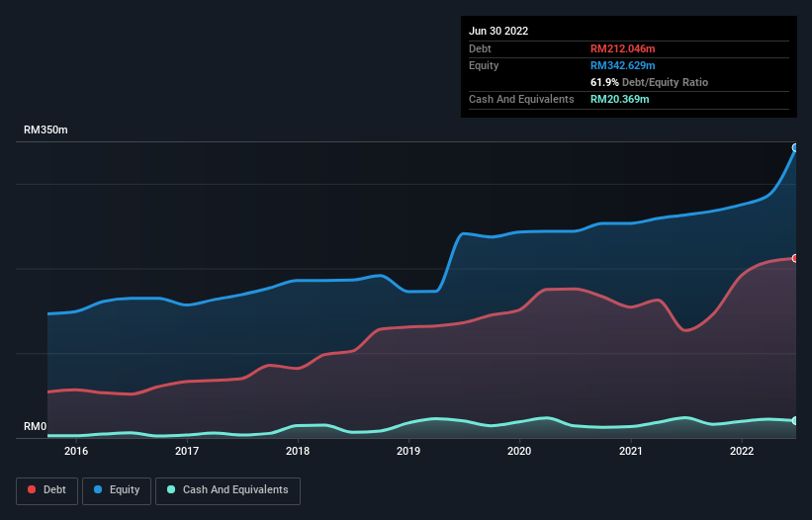Click the 2022 x-axis label
812x520 pixels.
point(742,451)
